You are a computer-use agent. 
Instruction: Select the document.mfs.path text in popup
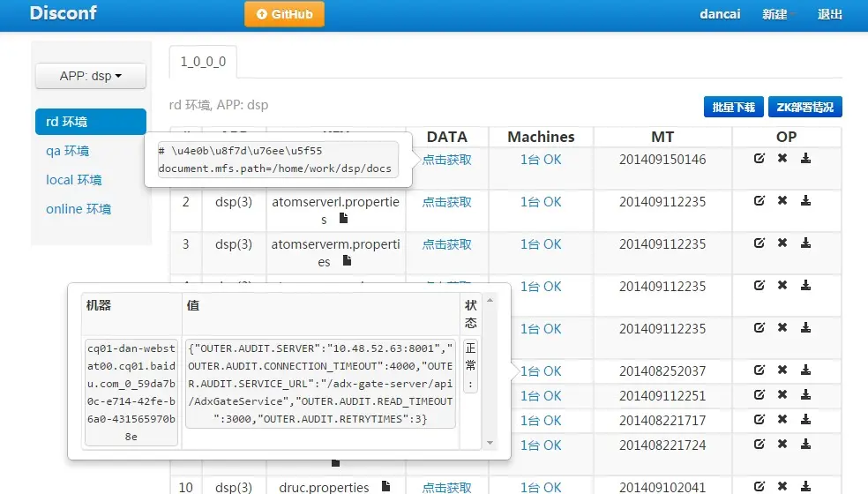[274, 168]
